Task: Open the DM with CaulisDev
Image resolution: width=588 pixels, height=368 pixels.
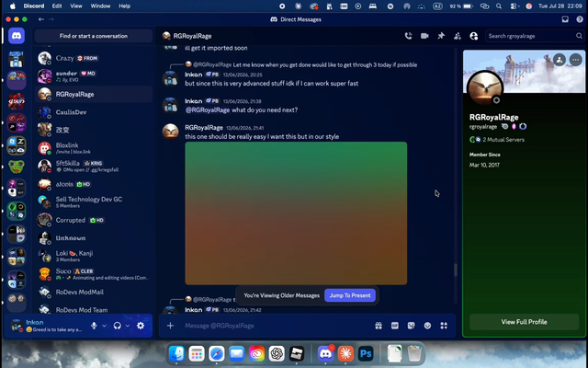Action: [94, 112]
